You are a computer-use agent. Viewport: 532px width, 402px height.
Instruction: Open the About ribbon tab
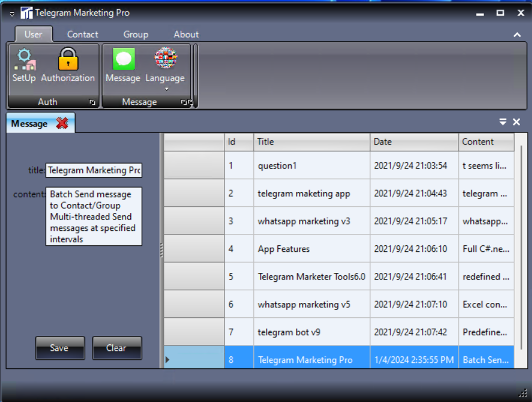click(186, 34)
